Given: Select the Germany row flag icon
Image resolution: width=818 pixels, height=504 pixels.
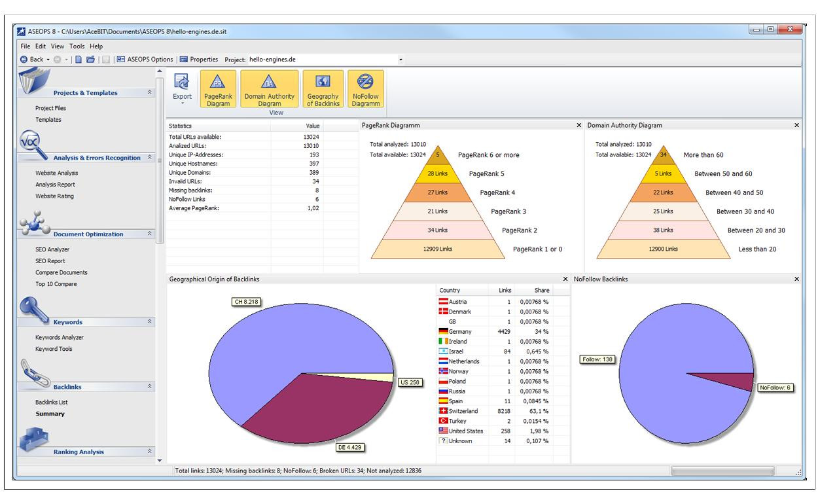Looking at the screenshot, I should coord(443,332).
